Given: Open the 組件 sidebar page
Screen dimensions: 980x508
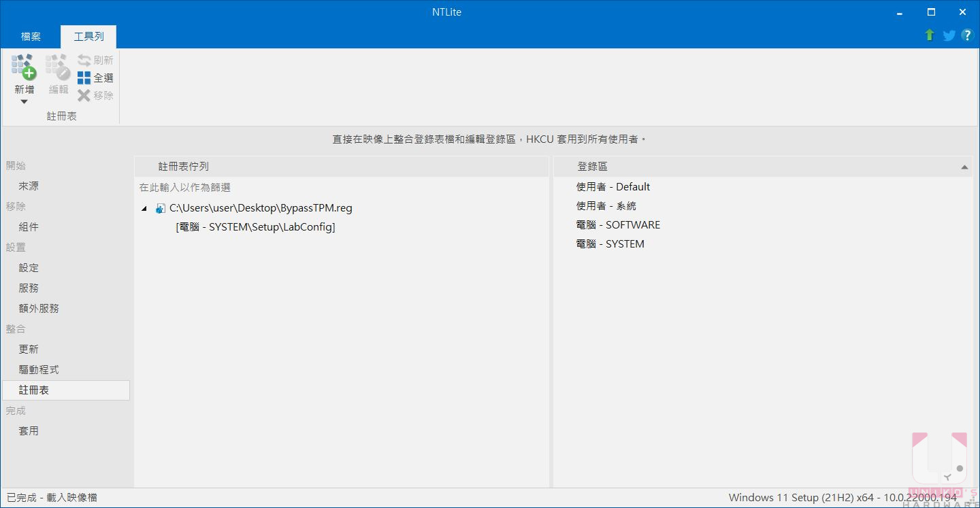Looking at the screenshot, I should [x=29, y=227].
